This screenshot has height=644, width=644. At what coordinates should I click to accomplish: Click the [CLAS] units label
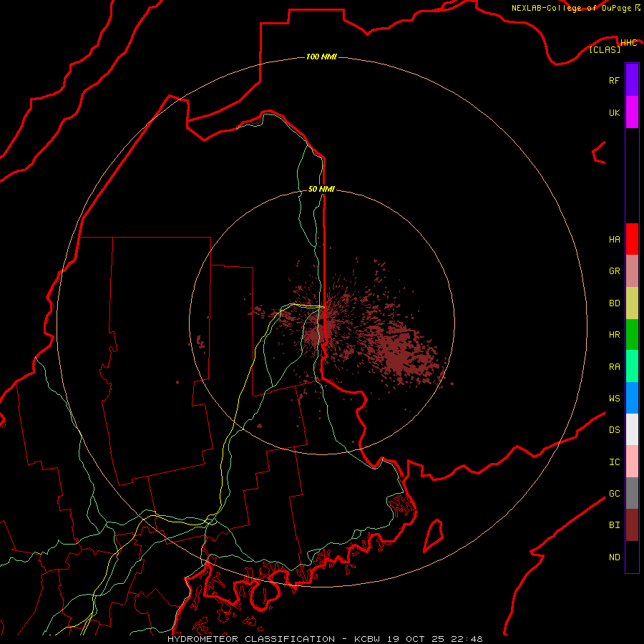tap(605, 49)
